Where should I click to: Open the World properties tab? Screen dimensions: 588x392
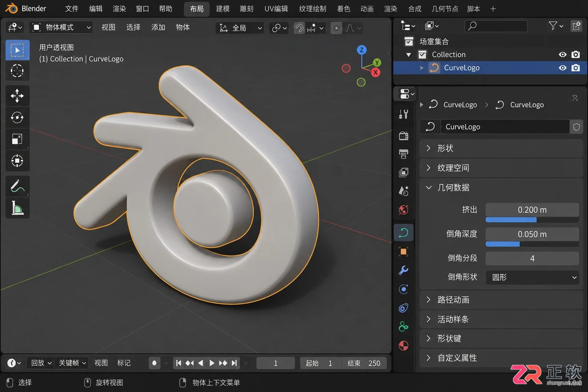[403, 210]
